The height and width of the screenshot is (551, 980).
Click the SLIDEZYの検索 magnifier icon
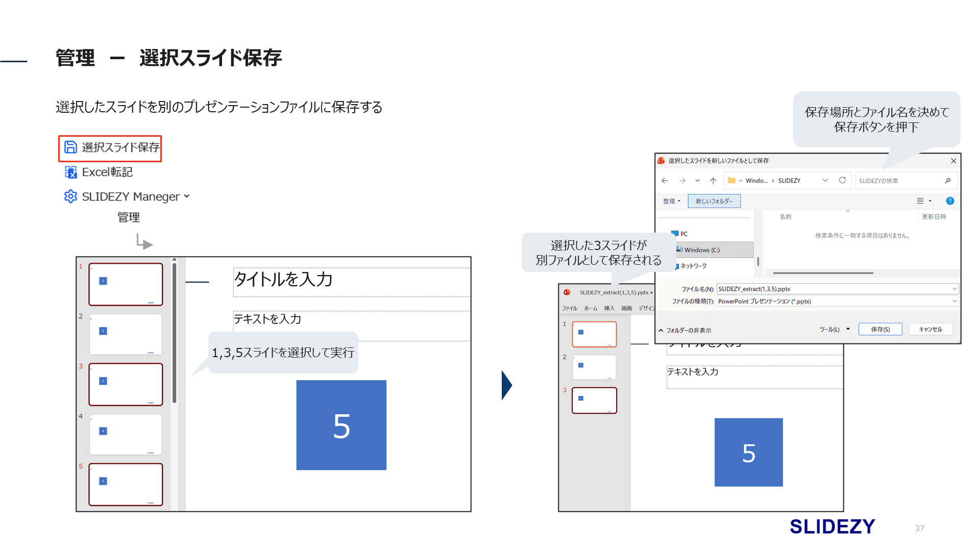tap(948, 180)
